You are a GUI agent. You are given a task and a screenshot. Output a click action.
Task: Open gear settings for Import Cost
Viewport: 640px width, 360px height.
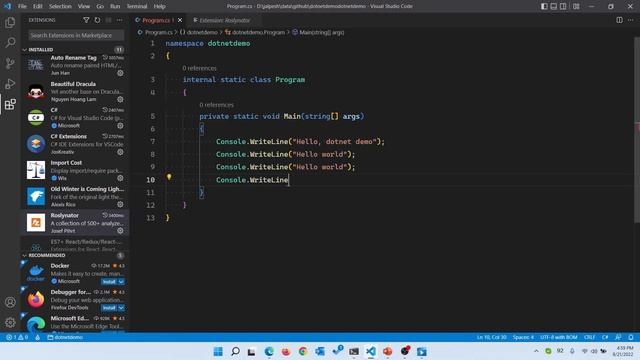(120, 178)
